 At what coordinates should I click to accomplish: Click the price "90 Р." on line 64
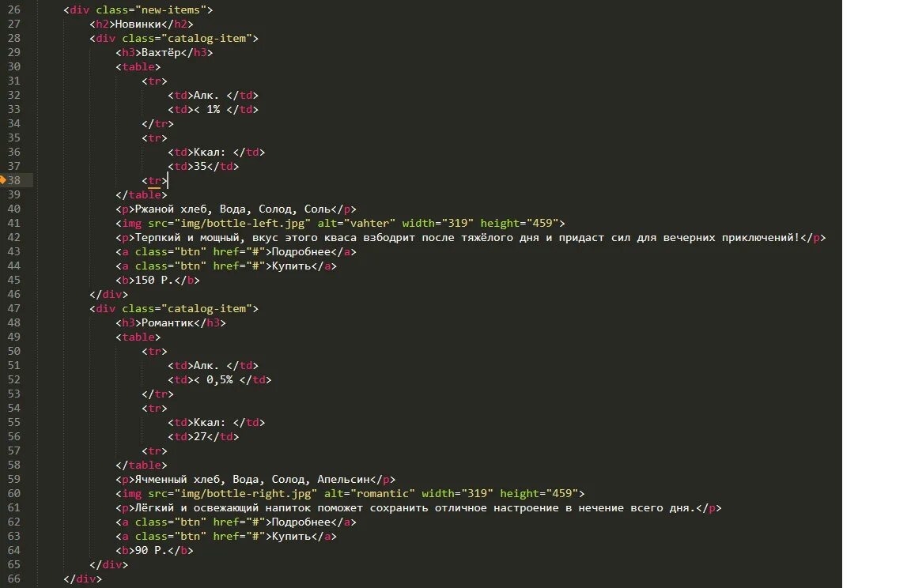pyautogui.click(x=151, y=550)
